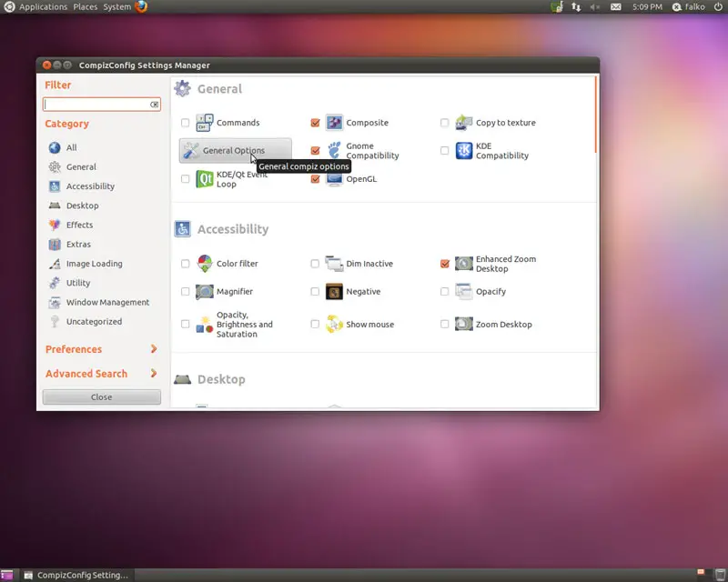This screenshot has height=582, width=728.
Task: Enable the Magnifier plugin checkbox
Action: 186,292
